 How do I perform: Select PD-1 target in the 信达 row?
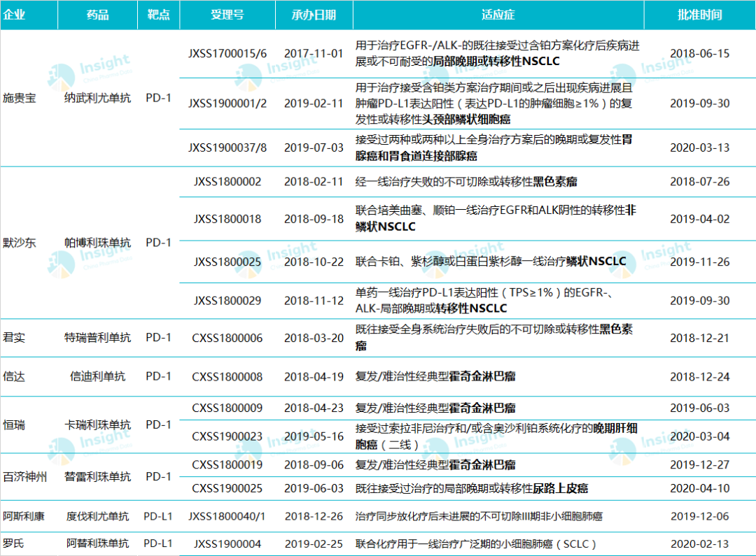(x=159, y=376)
